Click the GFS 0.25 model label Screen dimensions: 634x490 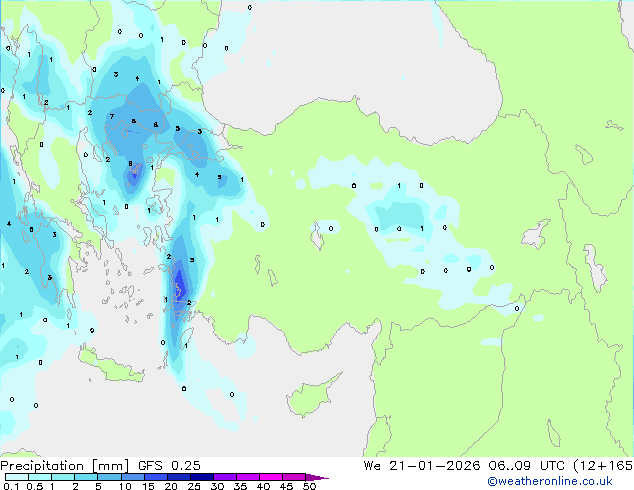point(169,466)
